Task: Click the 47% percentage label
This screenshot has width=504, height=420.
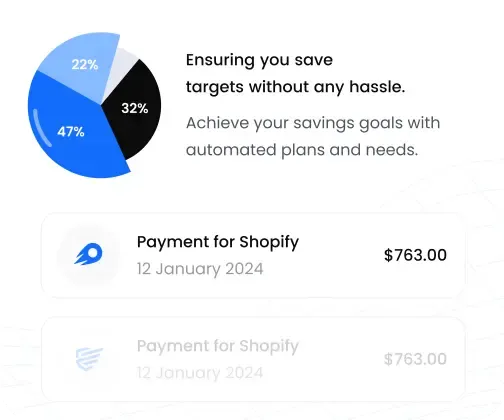Action: click(x=71, y=132)
